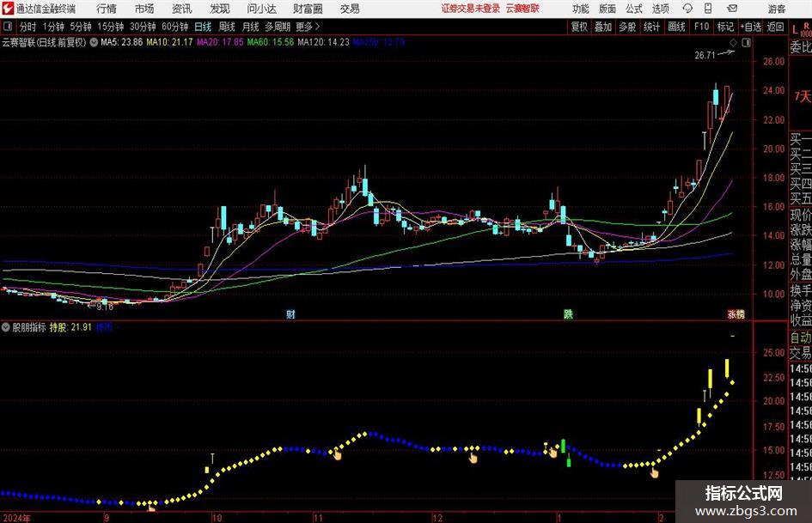Click the diamond marker icon above chart

(x=733, y=42)
